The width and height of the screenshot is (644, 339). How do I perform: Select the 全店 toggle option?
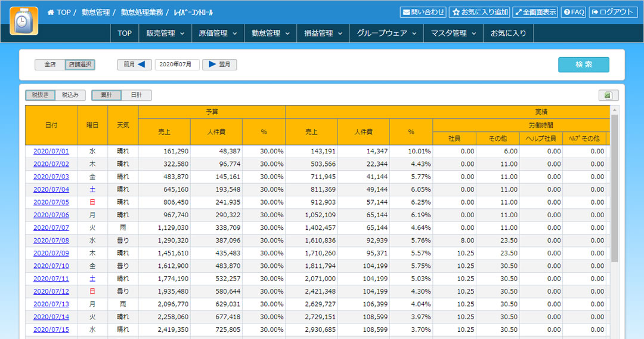pyautogui.click(x=49, y=64)
